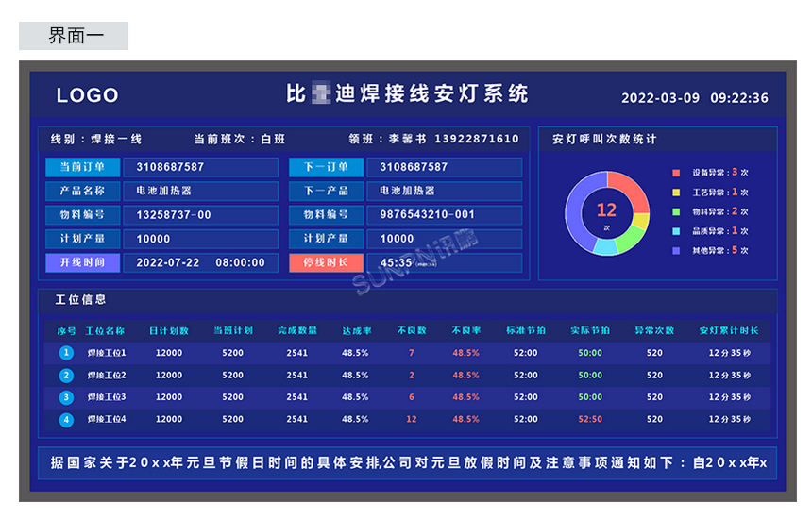This screenshot has height=519, width=812.
Task: Click the 下一订单 label button
Action: [x=327, y=167]
